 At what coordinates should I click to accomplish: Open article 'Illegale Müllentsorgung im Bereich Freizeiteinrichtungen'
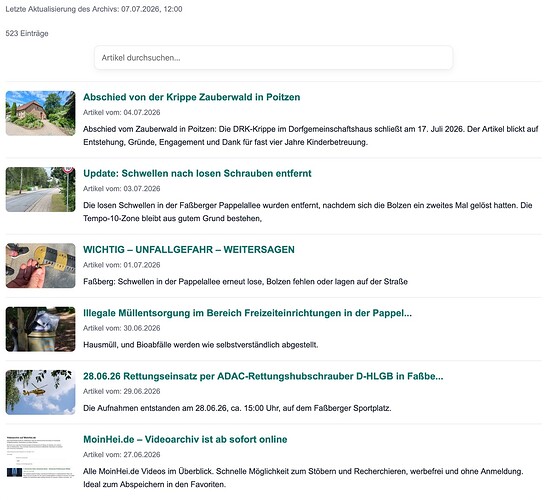[247, 313]
